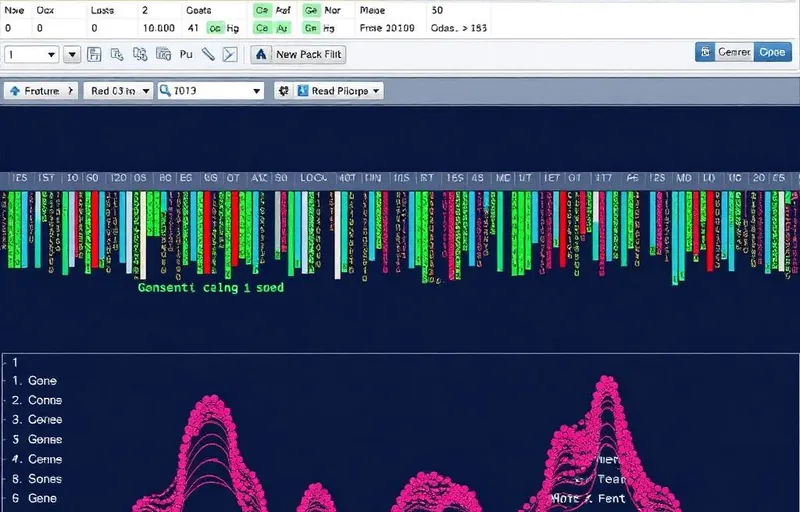Click the blue Cpee button
The height and width of the screenshot is (512, 800).
772,52
